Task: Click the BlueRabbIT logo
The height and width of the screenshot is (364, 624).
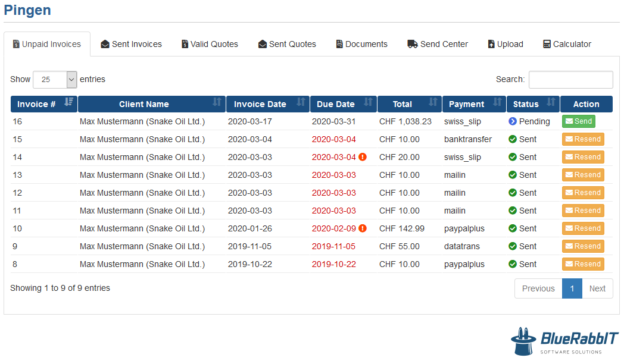Action: click(563, 341)
